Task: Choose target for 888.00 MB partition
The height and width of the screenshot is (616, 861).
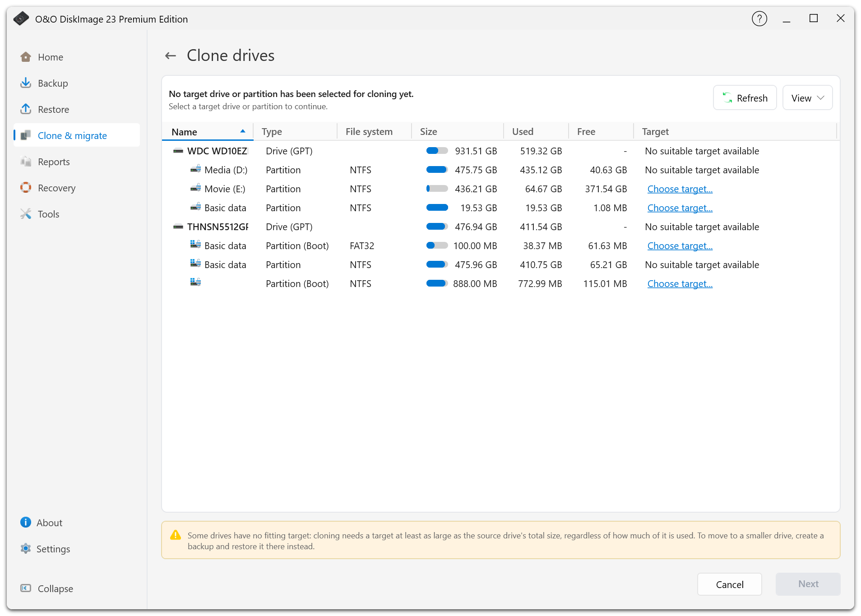Action: (680, 284)
